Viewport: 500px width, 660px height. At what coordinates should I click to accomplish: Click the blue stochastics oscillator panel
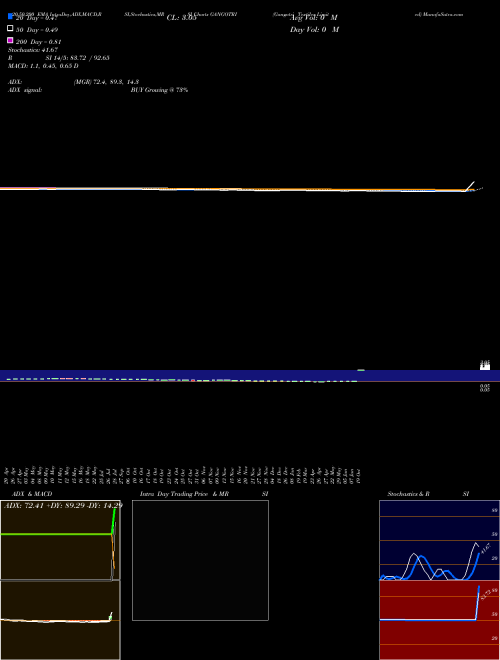pos(439,540)
